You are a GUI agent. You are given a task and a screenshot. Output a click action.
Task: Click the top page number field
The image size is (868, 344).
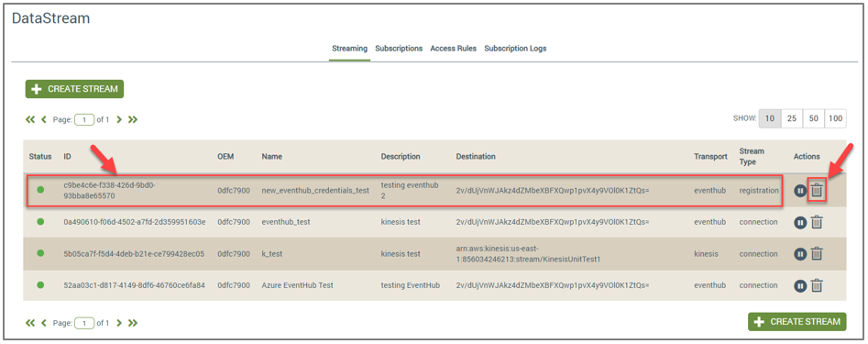84,119
